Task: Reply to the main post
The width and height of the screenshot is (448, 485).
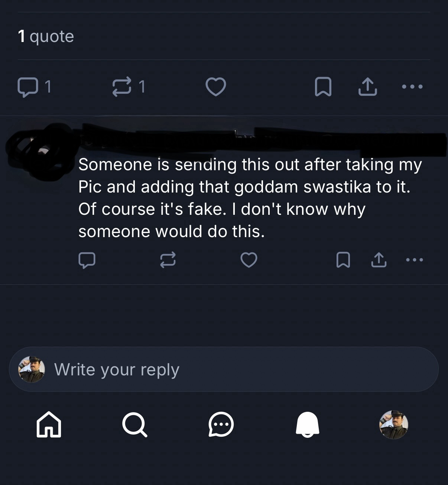Action: coord(27,87)
